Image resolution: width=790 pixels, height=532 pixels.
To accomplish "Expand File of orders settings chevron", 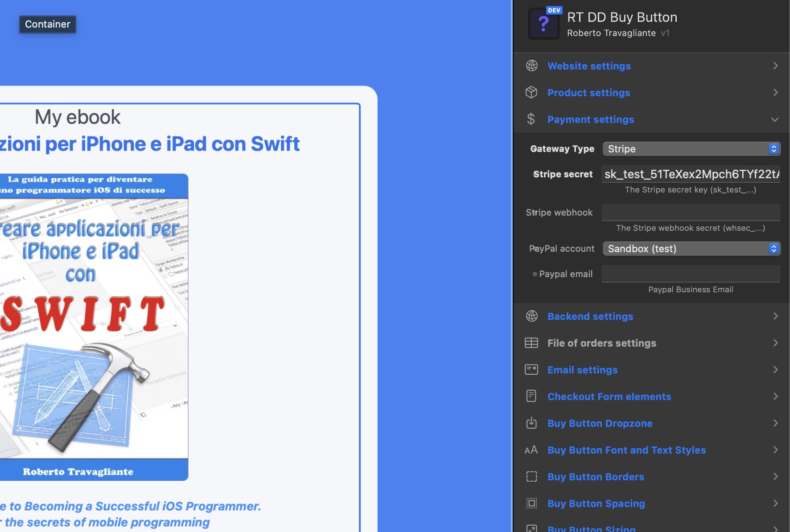I will [776, 343].
